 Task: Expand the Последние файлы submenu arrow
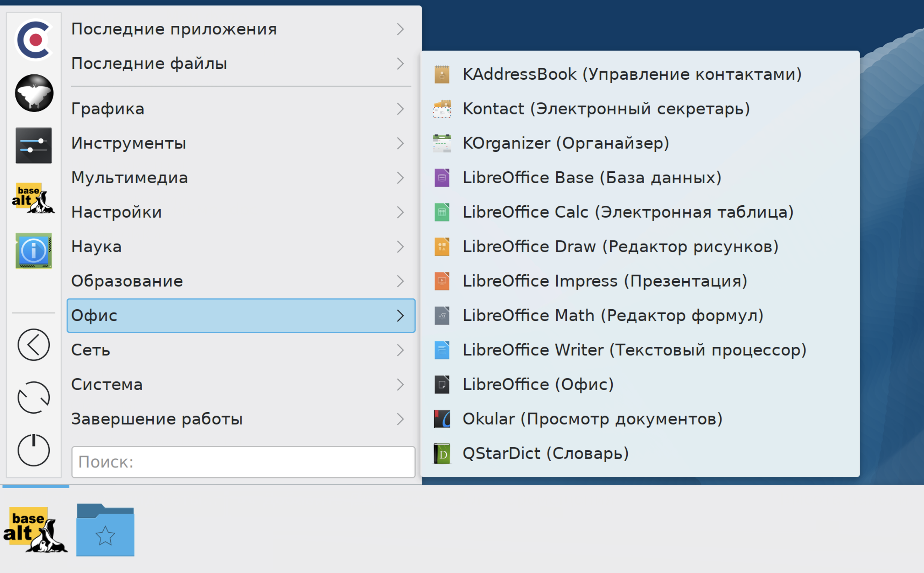coord(401,64)
